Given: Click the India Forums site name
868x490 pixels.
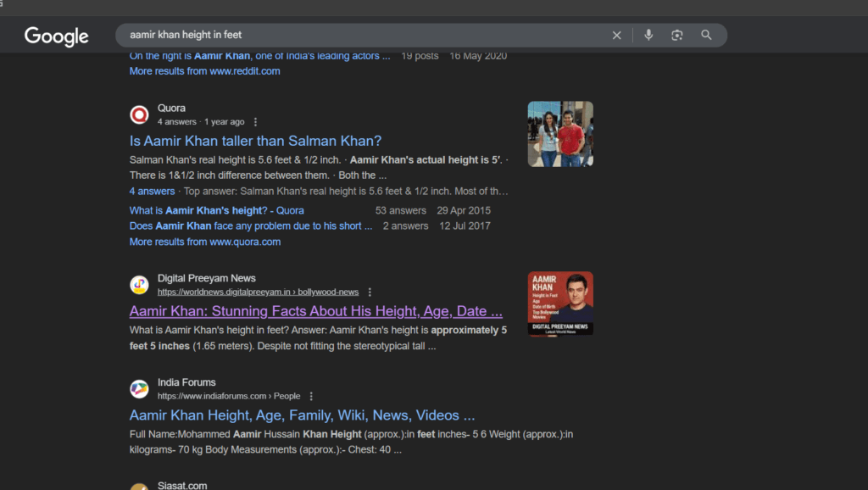Looking at the screenshot, I should tap(186, 382).
